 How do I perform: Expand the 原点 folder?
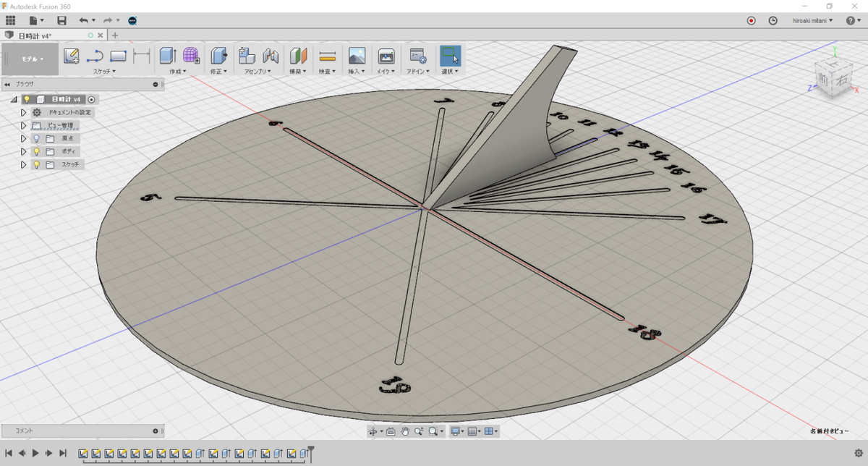tap(23, 138)
